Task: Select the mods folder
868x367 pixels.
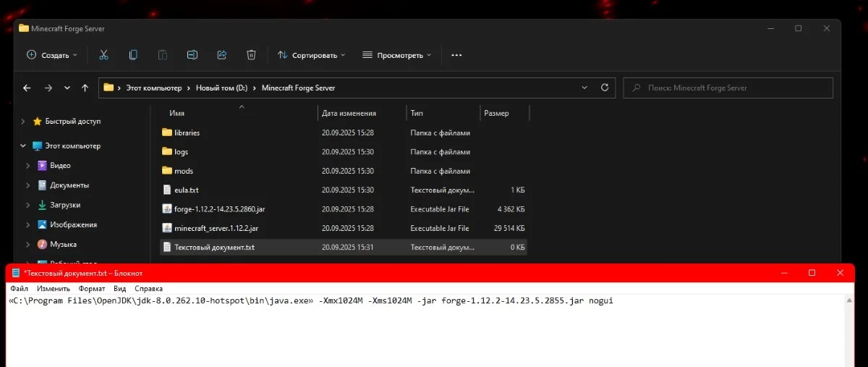Action: 184,171
